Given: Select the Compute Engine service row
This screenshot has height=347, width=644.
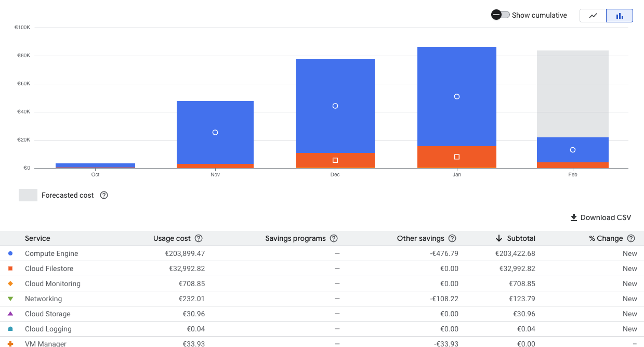Looking at the screenshot, I should pyautogui.click(x=51, y=253).
